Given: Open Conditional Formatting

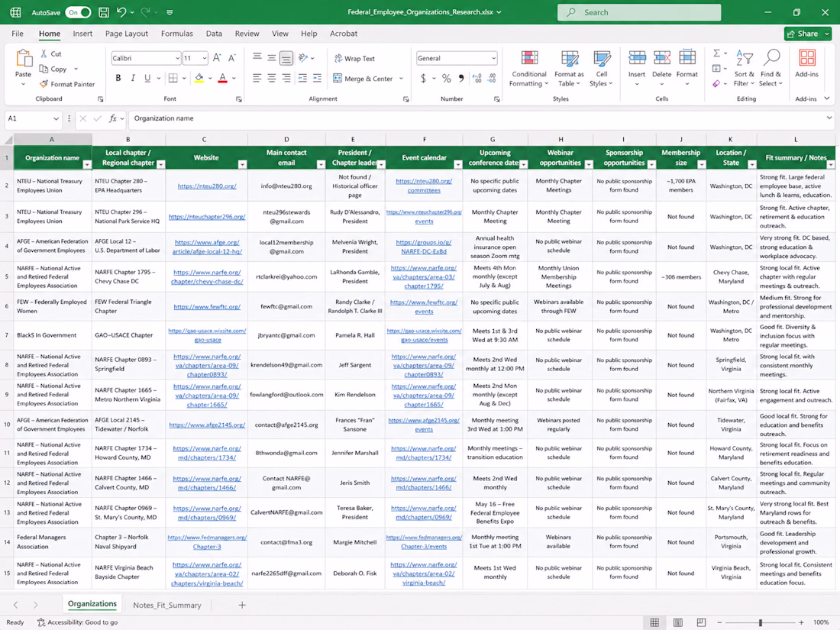Looking at the screenshot, I should (528, 69).
